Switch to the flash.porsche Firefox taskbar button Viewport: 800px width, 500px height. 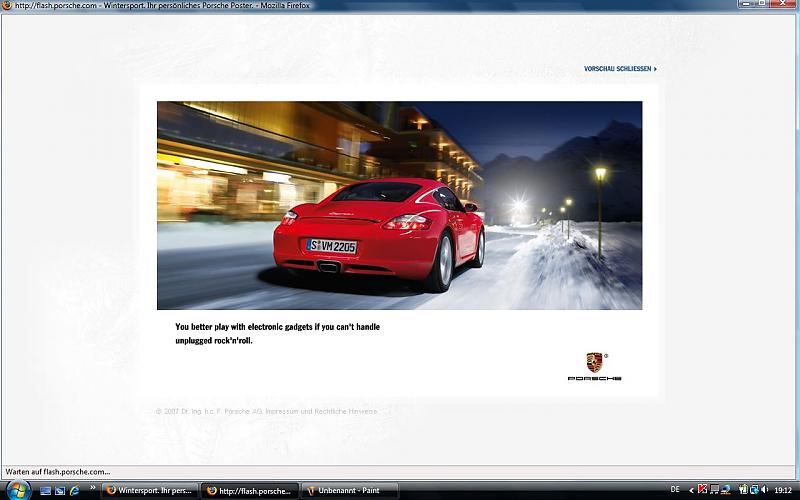click(x=249, y=491)
